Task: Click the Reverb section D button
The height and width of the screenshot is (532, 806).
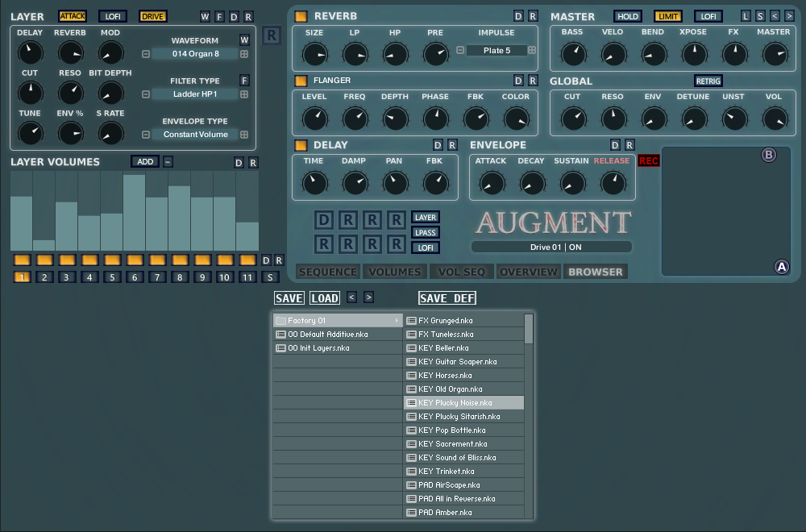Action: (x=518, y=16)
